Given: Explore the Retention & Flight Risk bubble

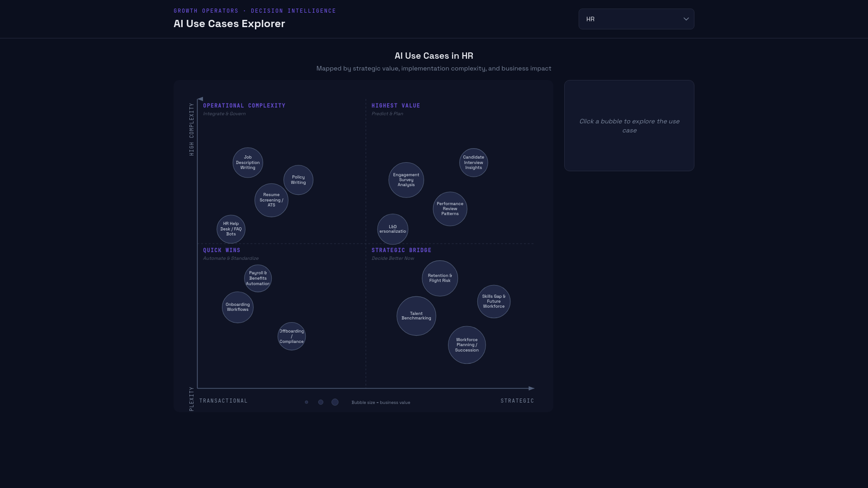Looking at the screenshot, I should tap(440, 278).
